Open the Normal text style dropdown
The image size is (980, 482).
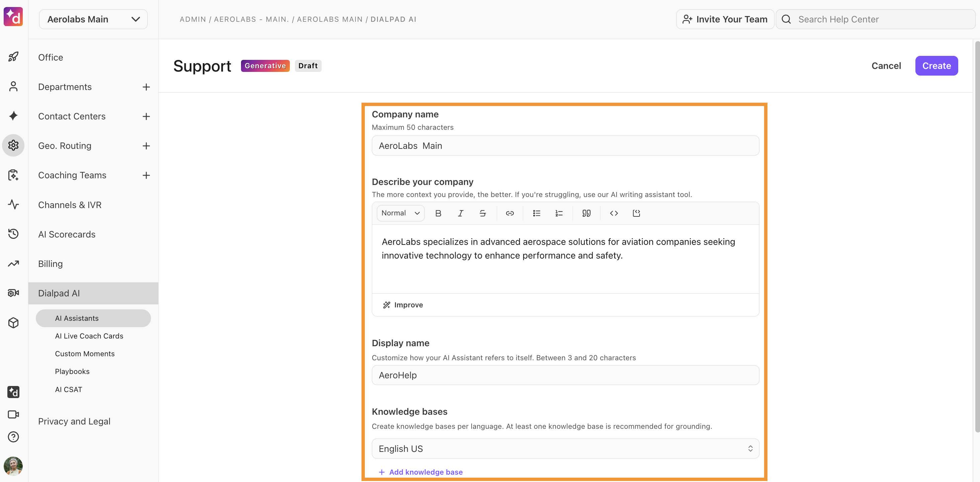point(400,213)
